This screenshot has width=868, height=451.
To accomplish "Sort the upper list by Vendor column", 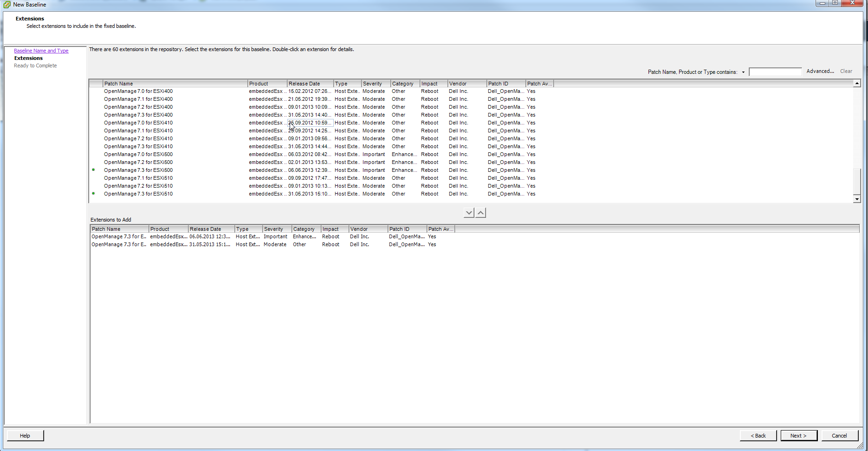I will click(x=467, y=84).
